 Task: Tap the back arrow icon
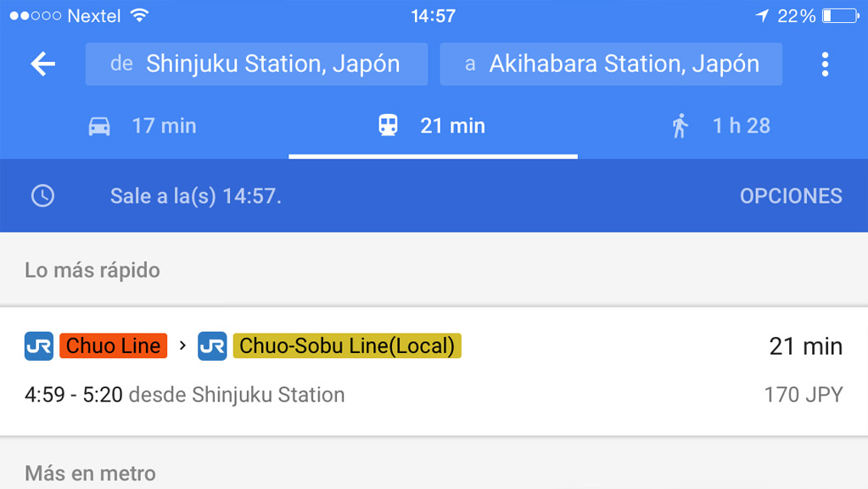[42, 65]
